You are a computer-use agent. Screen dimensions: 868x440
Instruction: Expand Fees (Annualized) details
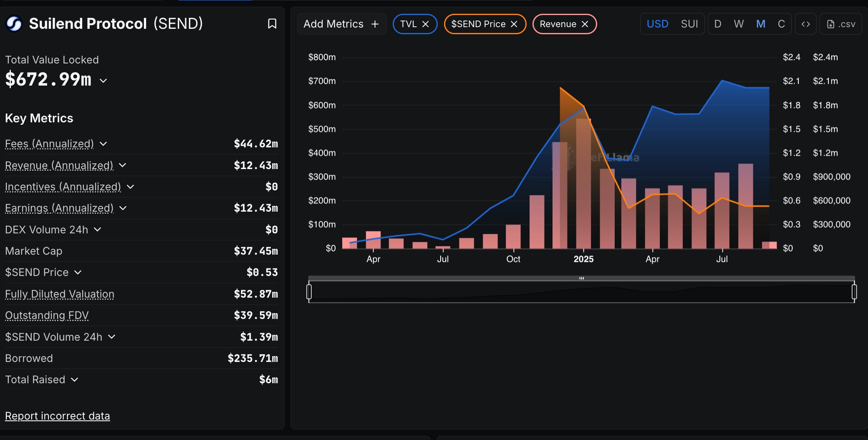point(103,144)
